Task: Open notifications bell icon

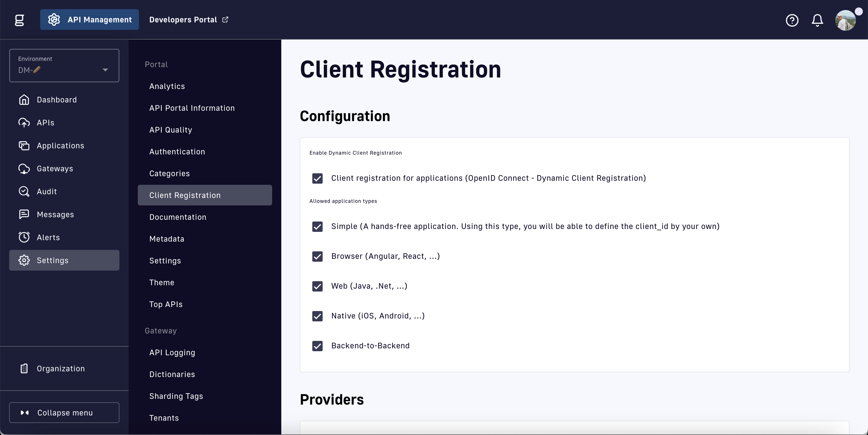Action: point(817,20)
